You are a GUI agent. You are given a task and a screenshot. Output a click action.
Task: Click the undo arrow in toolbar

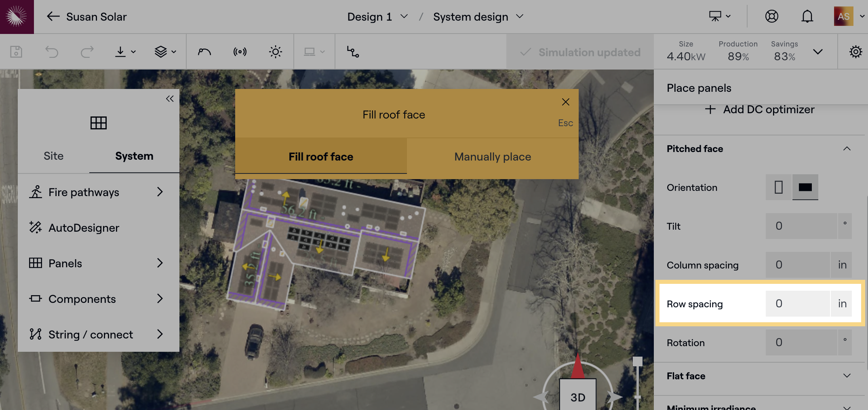coord(52,52)
